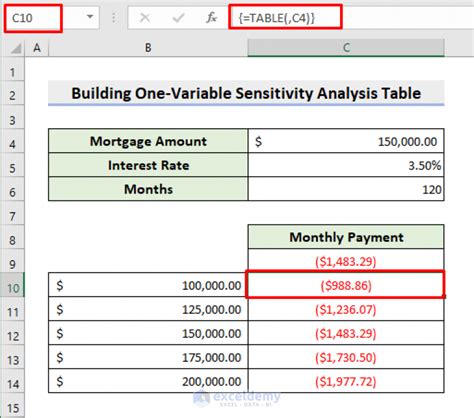This screenshot has width=474, height=418.
Task: Select cell B12 with $150,000.00
Action: coord(148,333)
